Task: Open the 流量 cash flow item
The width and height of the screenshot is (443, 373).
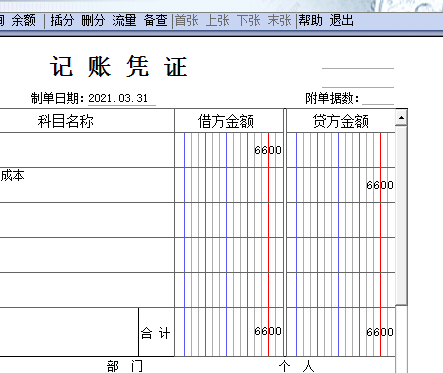Action: pyautogui.click(x=124, y=20)
